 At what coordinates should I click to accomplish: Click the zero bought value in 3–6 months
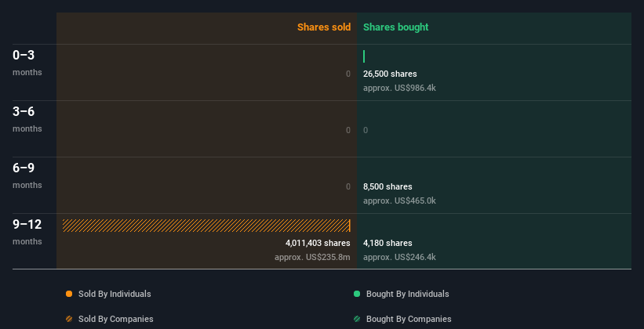366,131
